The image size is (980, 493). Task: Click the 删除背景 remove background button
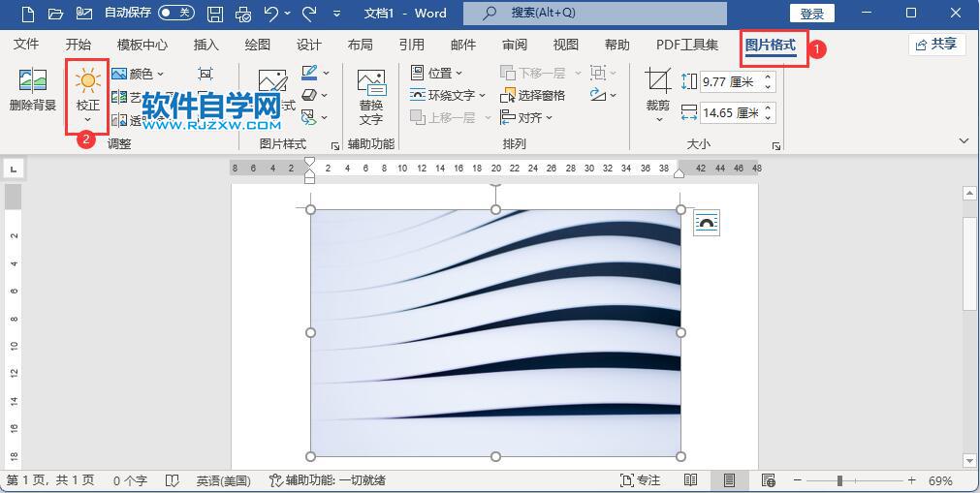click(x=33, y=90)
